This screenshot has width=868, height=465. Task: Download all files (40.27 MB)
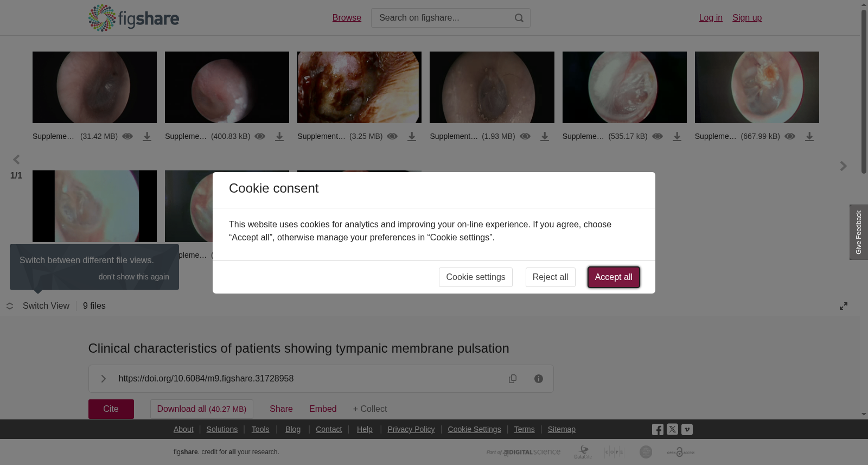(202, 409)
